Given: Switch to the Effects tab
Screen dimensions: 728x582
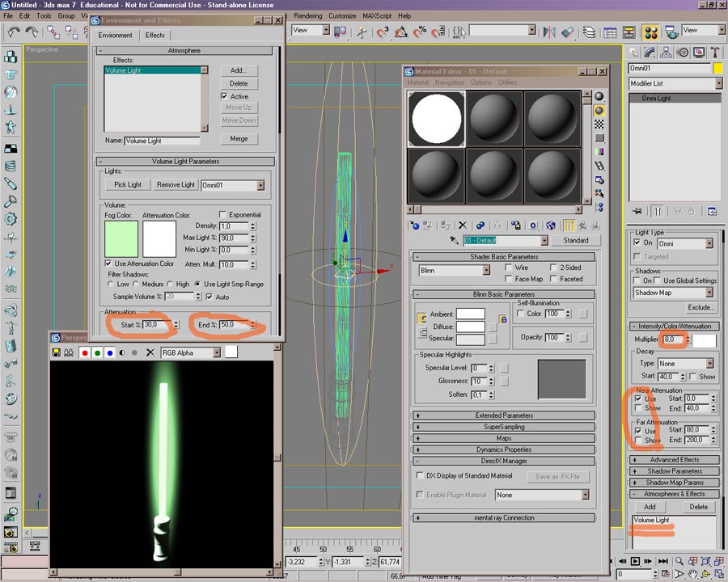Looking at the screenshot, I should click(154, 36).
